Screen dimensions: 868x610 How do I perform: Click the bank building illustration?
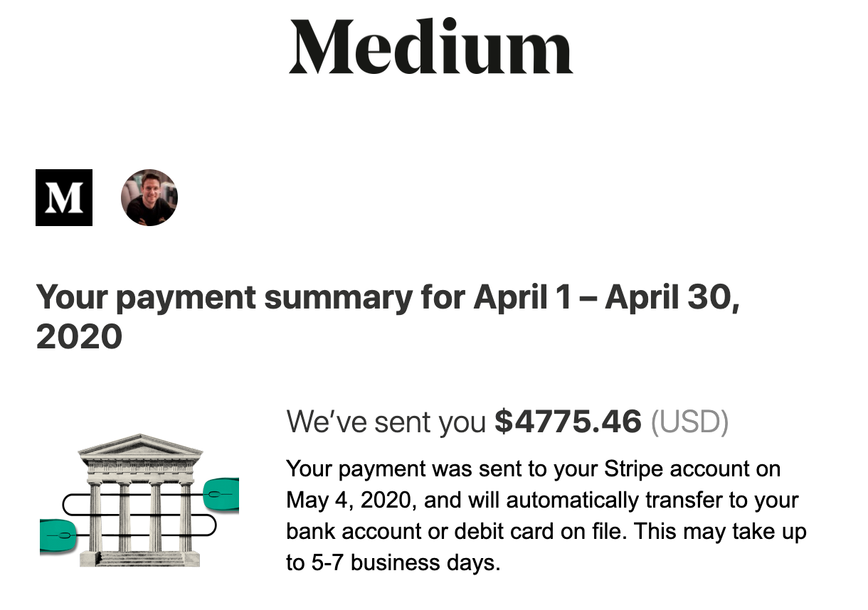coord(140,501)
